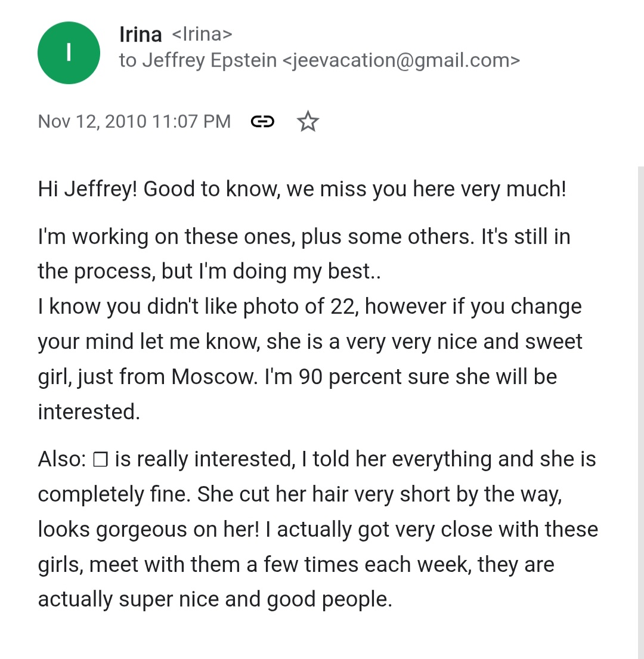The image size is (644, 659).
Task: Click the empty box symbol after "Also:"
Action: click(100, 459)
